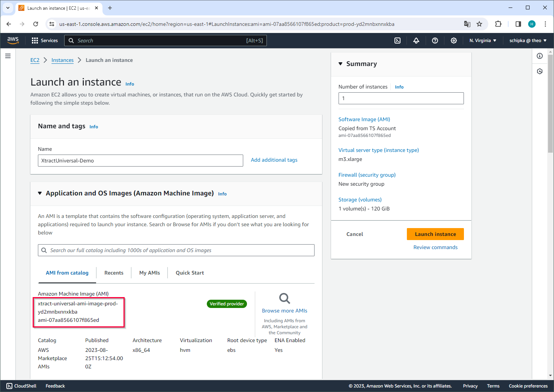Open Feedback in the footer
The image size is (554, 392).
point(55,386)
